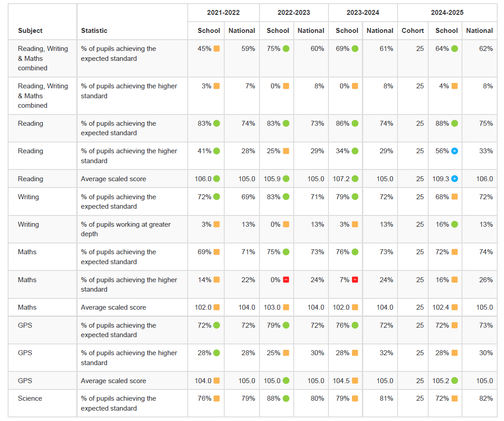Click the blue plus icon beside Reading 56%
Screen dimensions: 504x421
pos(454,151)
